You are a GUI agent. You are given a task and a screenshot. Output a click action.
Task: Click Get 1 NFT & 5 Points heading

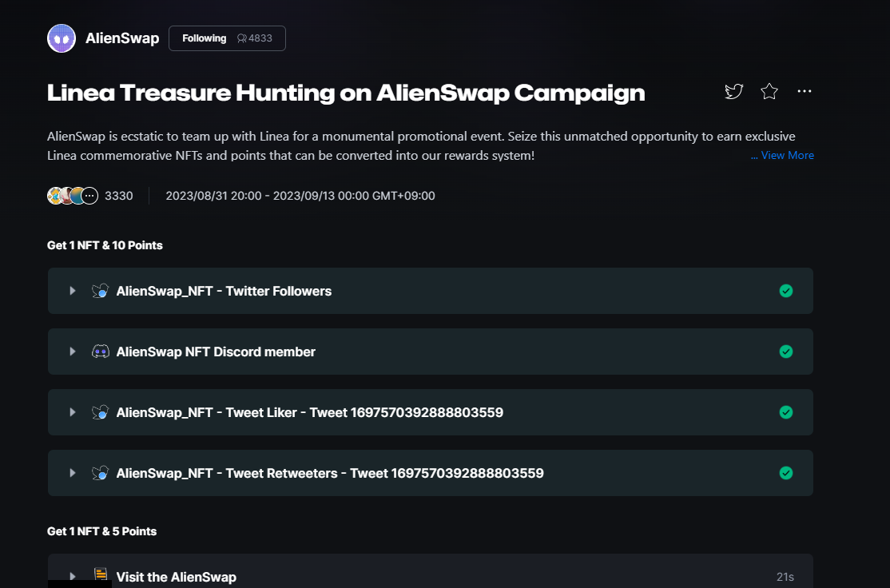click(101, 531)
